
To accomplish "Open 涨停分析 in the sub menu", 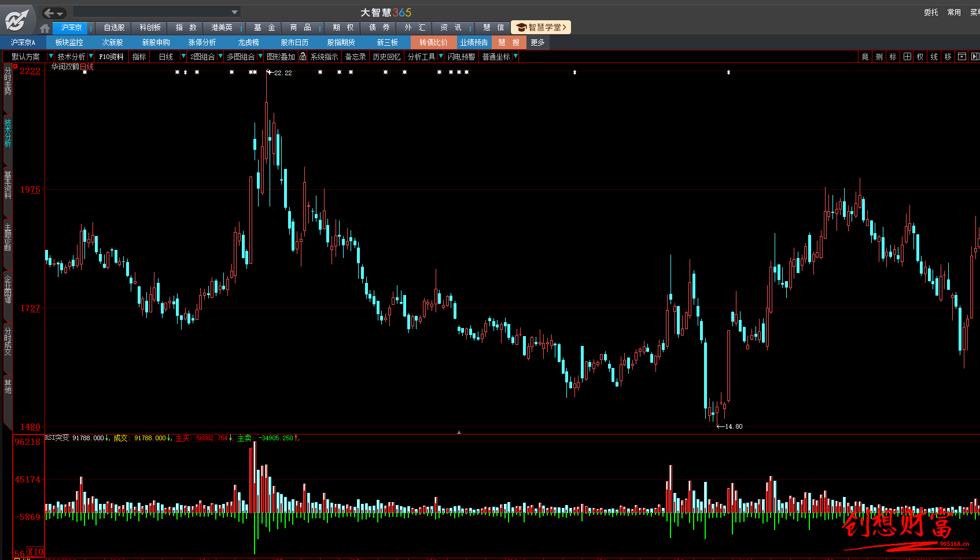I will tap(202, 42).
